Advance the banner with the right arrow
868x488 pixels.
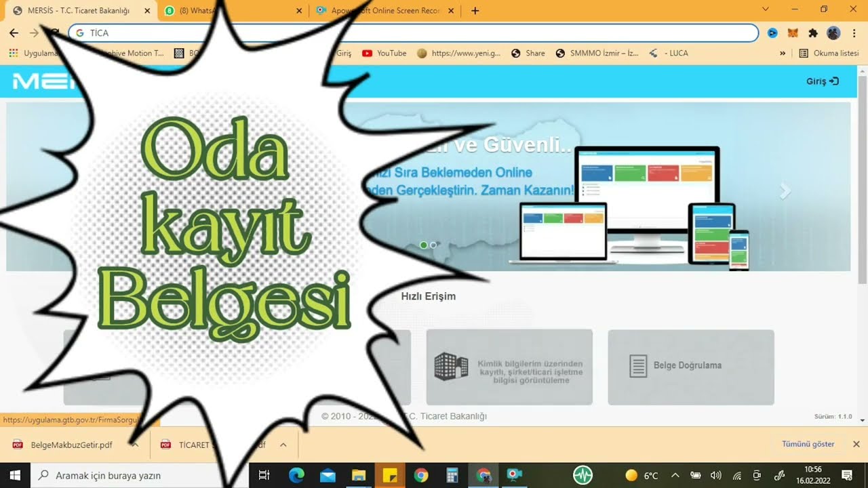click(x=785, y=191)
